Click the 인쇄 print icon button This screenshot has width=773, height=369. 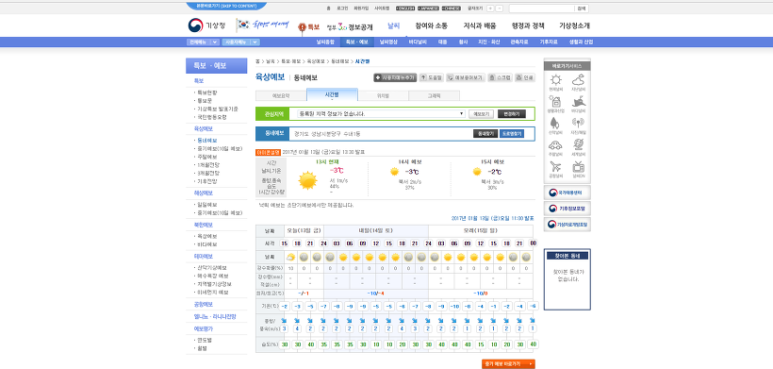pos(525,78)
